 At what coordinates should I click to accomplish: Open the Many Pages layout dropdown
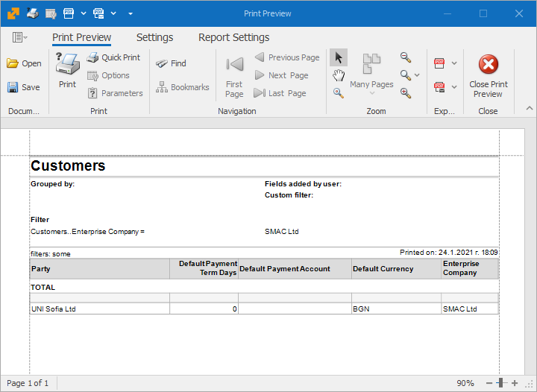coord(371,75)
